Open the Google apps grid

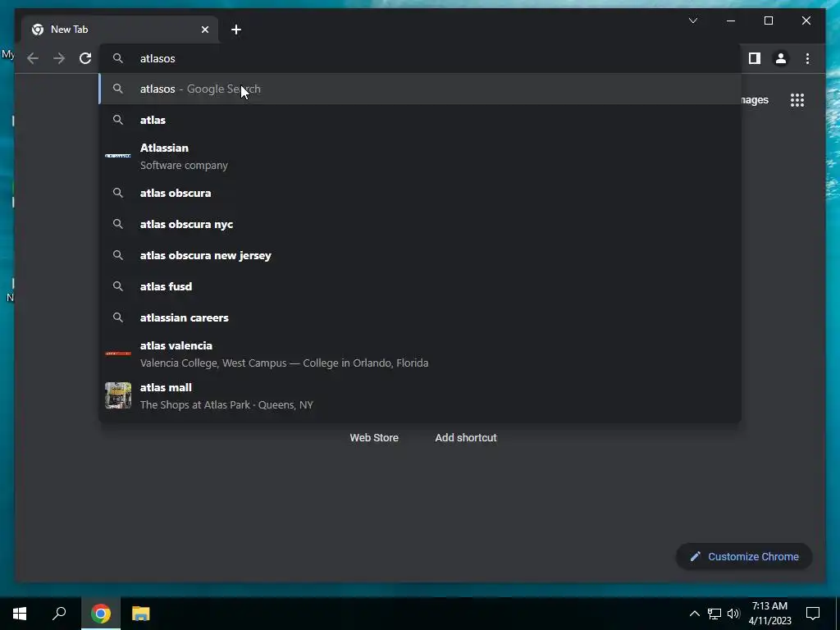[x=797, y=99]
